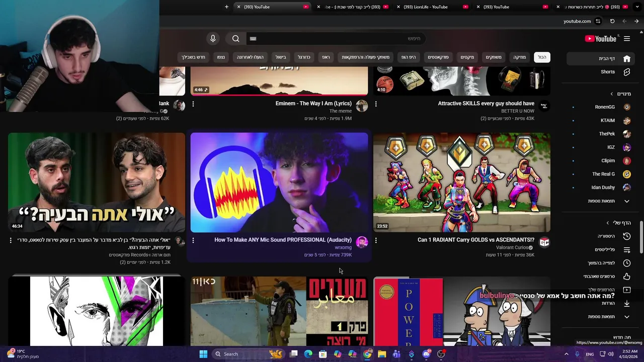Select the משחקים filter chip
Viewport: 644px width, 362px height.
pos(494,57)
